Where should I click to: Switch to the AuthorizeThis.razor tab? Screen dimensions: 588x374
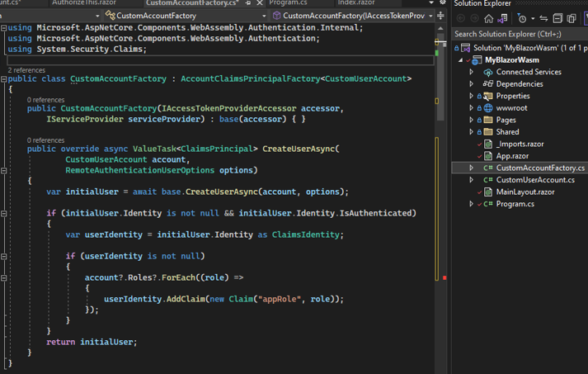[x=84, y=2]
